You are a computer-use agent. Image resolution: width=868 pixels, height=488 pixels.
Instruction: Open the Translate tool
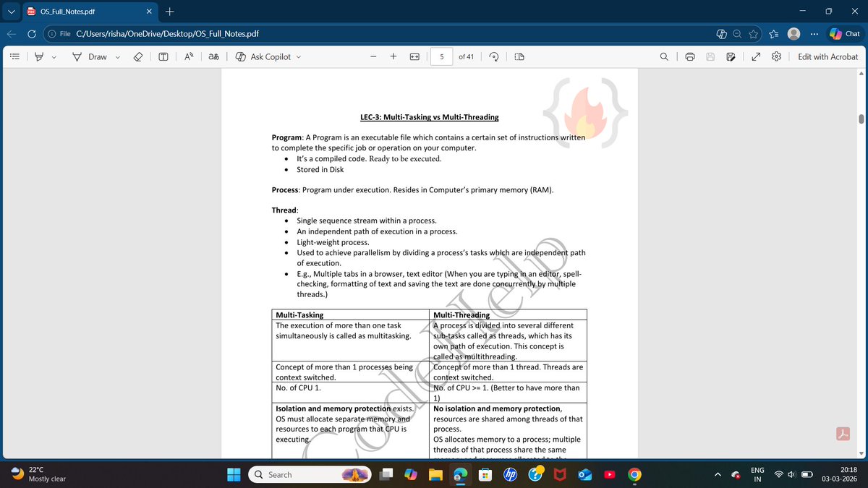(x=214, y=56)
